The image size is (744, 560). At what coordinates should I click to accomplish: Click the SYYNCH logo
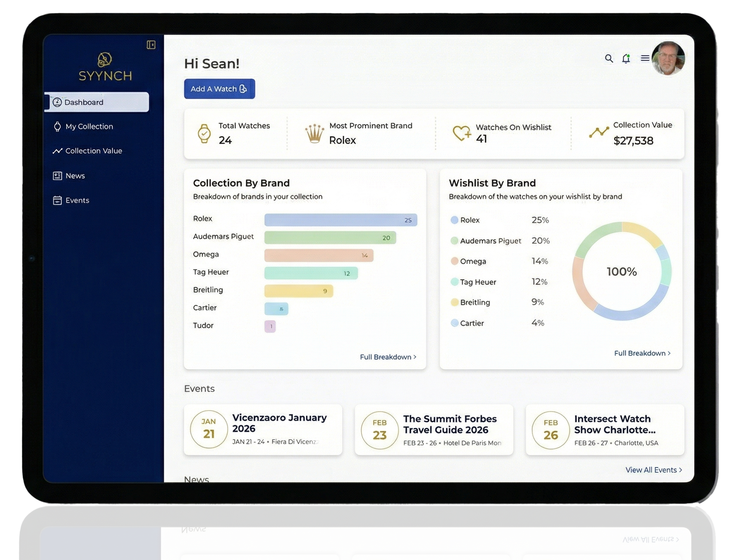click(x=105, y=67)
